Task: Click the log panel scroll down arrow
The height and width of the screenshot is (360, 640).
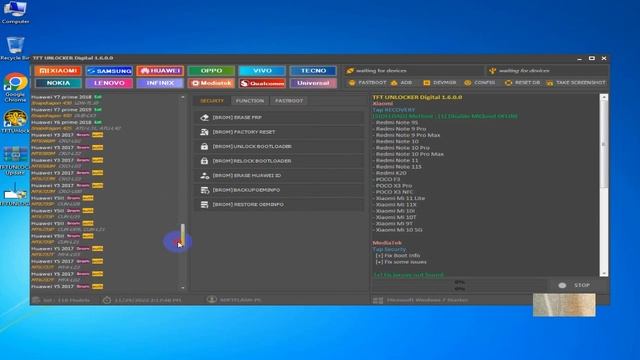Action: click(604, 273)
